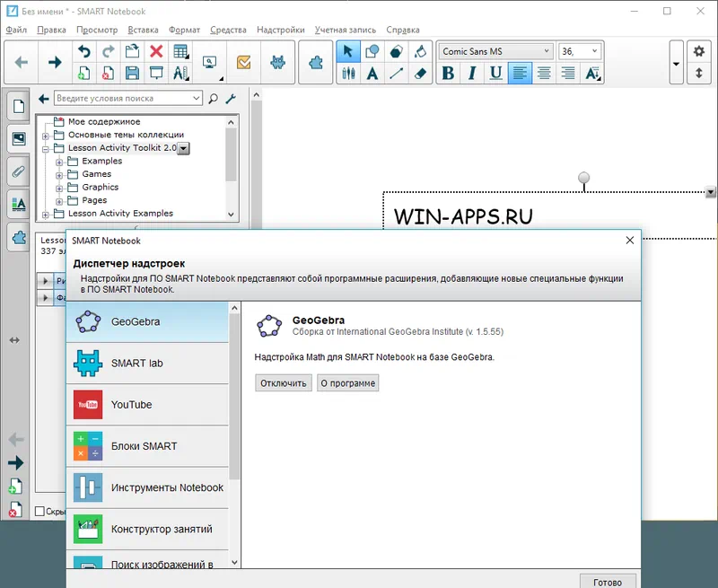Choose the Fill bucket tool
Screen dimensions: 718x588
coord(420,51)
